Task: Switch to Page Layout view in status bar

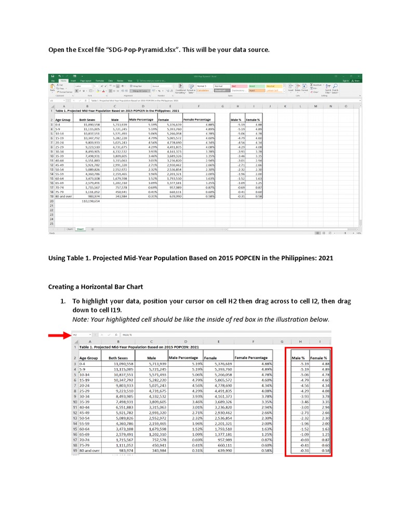Action: point(324,233)
